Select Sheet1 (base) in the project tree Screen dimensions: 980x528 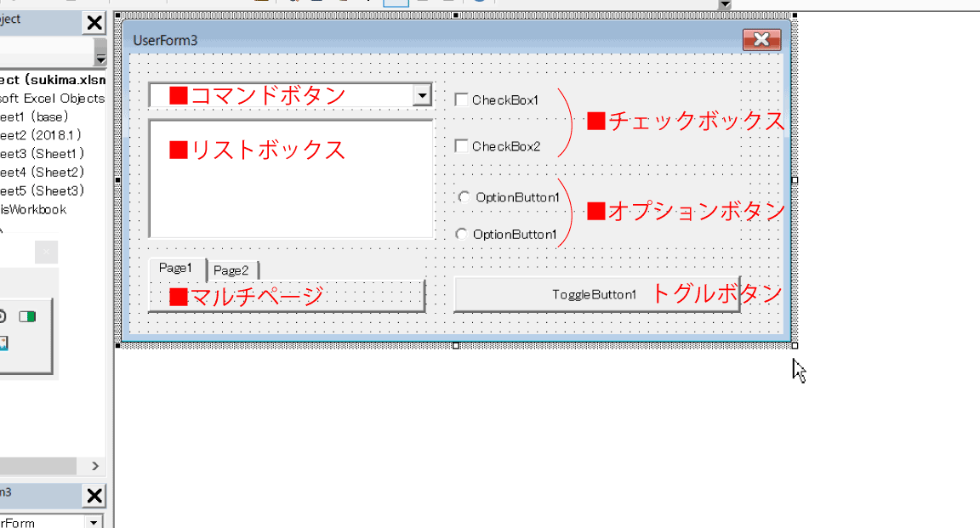pyautogui.click(x=34, y=116)
